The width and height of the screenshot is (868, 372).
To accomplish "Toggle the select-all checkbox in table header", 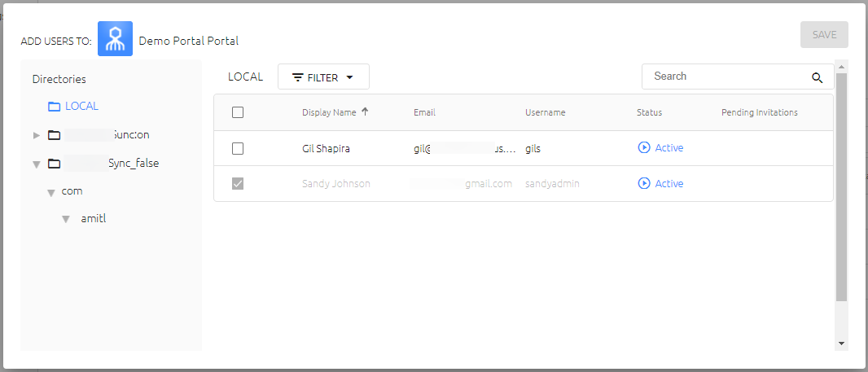I will click(x=238, y=112).
